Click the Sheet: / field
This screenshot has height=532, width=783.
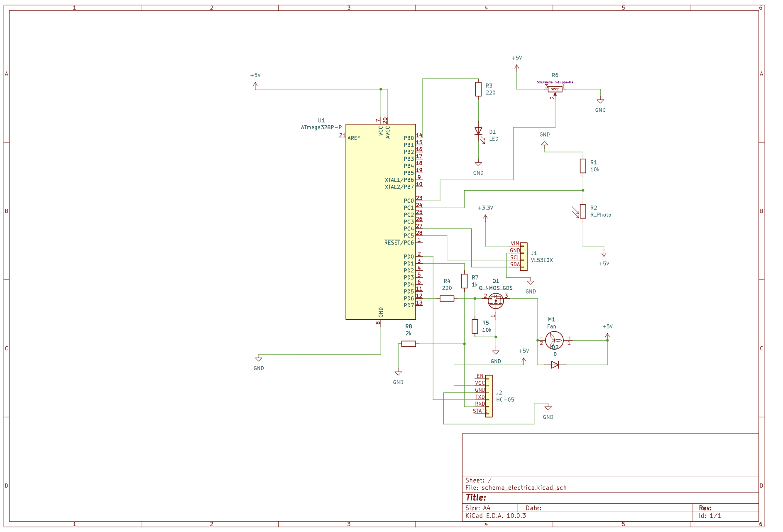[478, 481]
